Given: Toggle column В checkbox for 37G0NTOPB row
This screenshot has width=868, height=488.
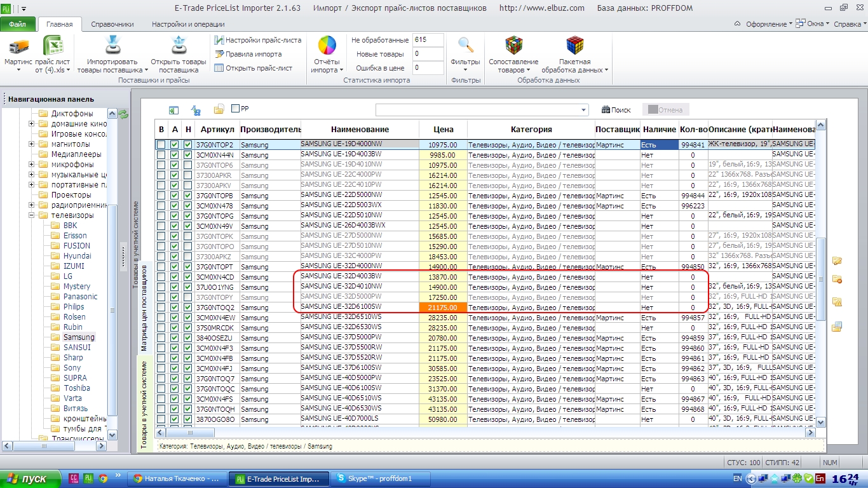Looking at the screenshot, I should (x=161, y=196).
